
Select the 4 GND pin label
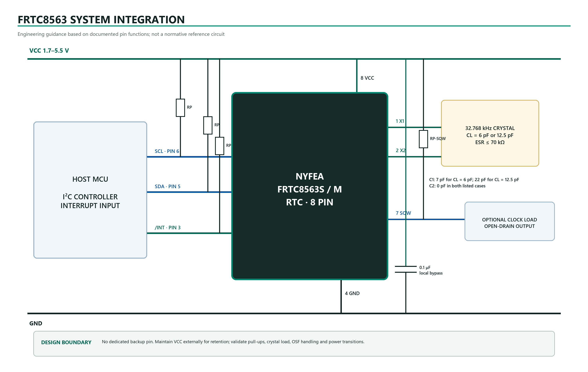(352, 293)
